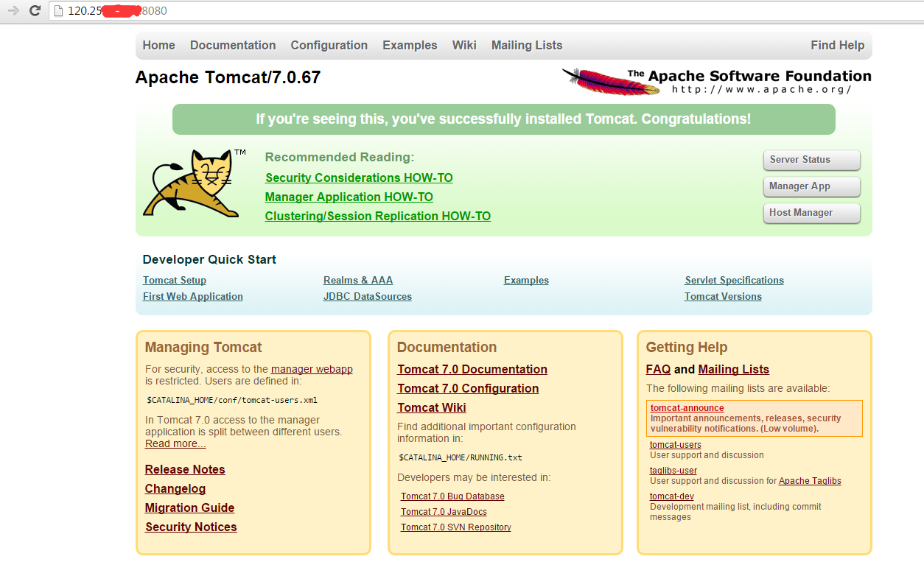924x576 pixels.
Task: Open the tomcat-users mailing list link
Action: pos(676,444)
